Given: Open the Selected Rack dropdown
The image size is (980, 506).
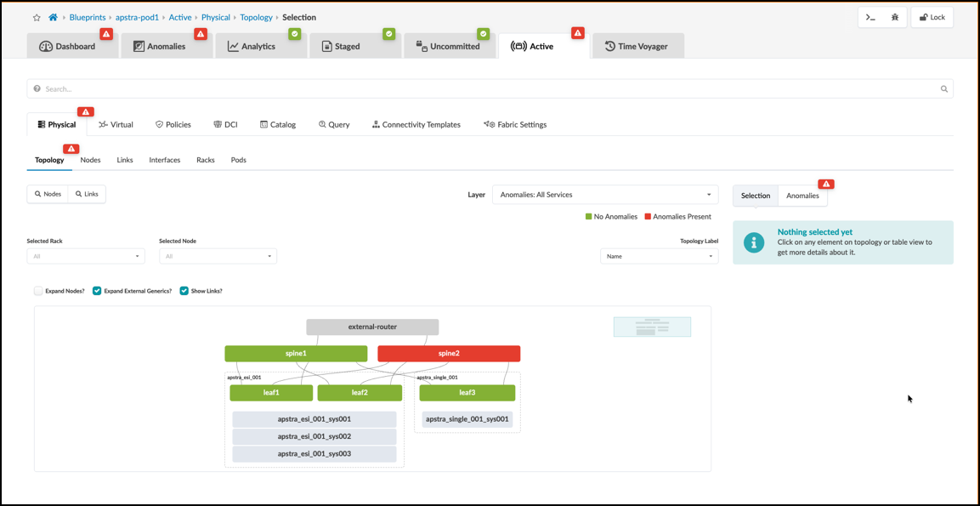Looking at the screenshot, I should 86,256.
